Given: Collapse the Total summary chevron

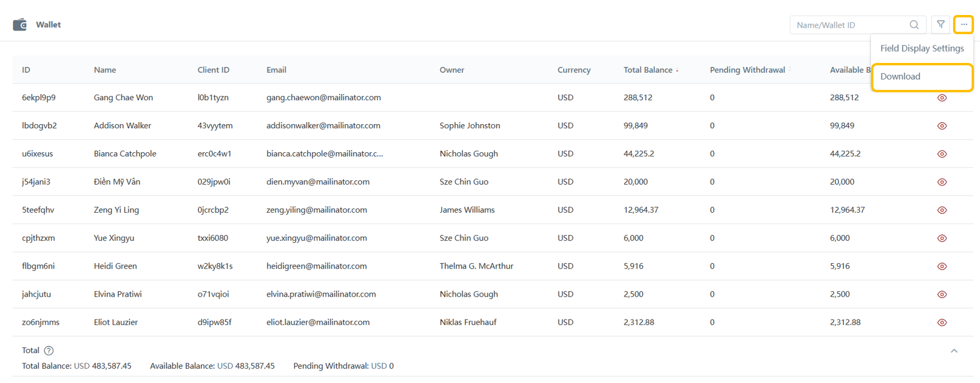Looking at the screenshot, I should [954, 351].
